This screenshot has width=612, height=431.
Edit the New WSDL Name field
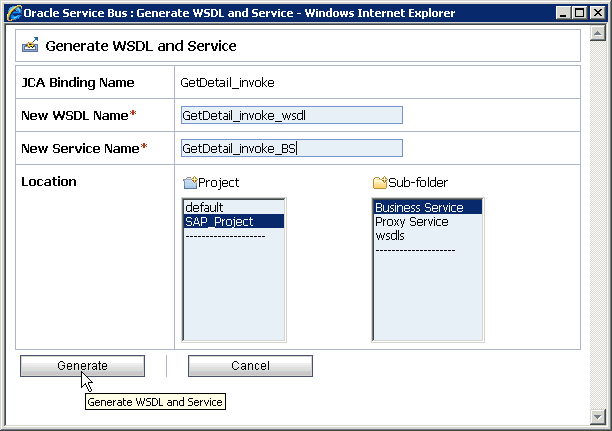292,115
